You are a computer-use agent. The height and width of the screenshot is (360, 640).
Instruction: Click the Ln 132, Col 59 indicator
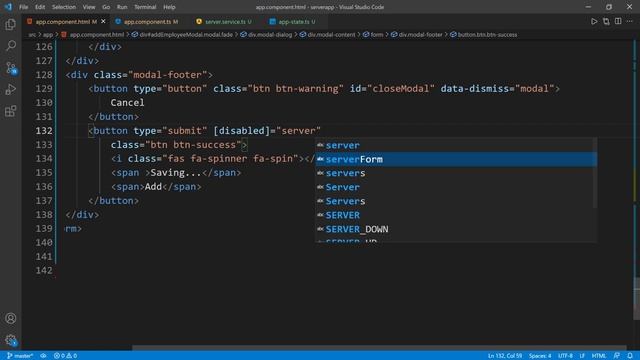(505, 356)
